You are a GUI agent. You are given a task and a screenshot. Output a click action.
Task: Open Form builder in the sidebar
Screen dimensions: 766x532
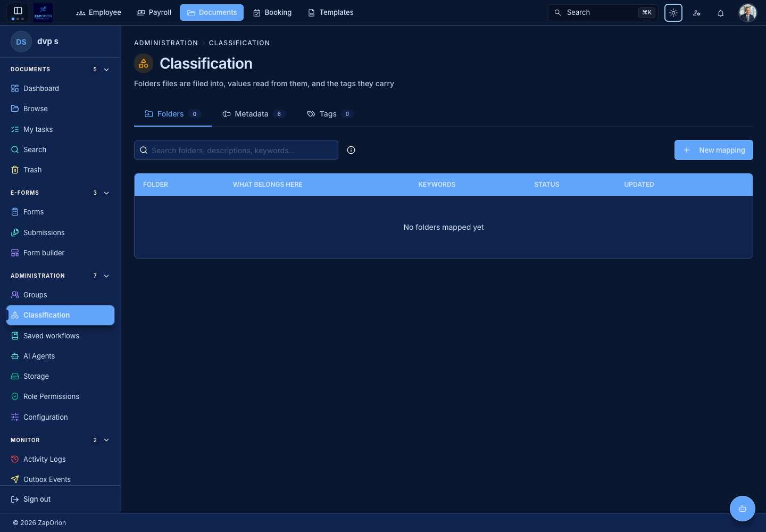(x=60, y=253)
